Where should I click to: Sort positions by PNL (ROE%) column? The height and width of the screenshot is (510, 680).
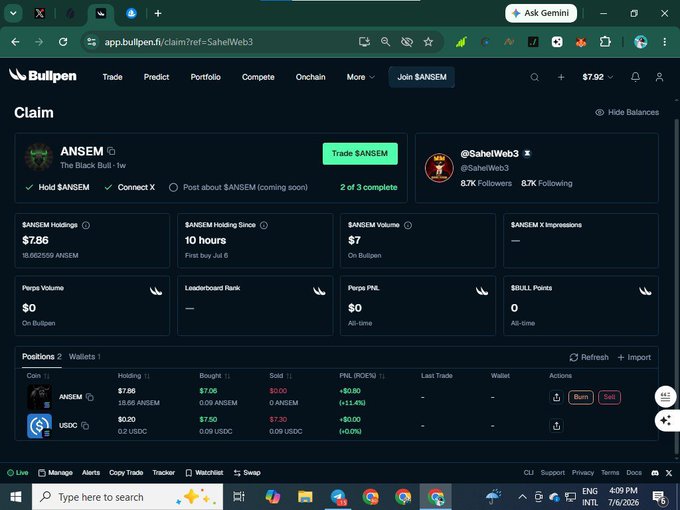[362, 376]
